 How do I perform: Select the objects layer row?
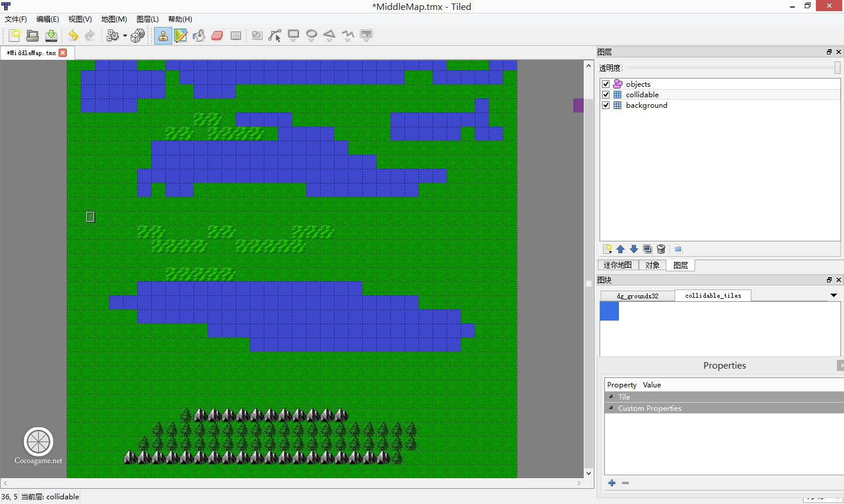coord(720,84)
